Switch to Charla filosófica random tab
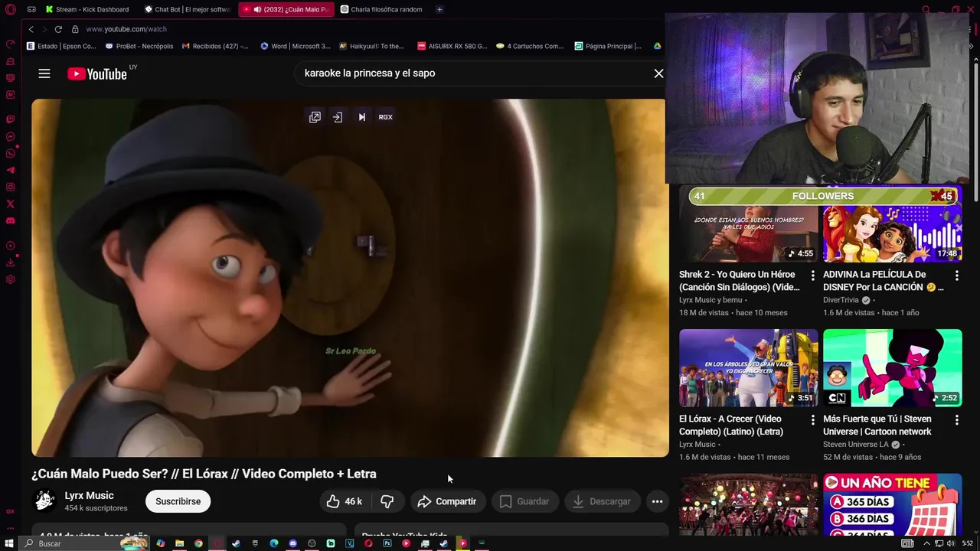 pos(383,9)
